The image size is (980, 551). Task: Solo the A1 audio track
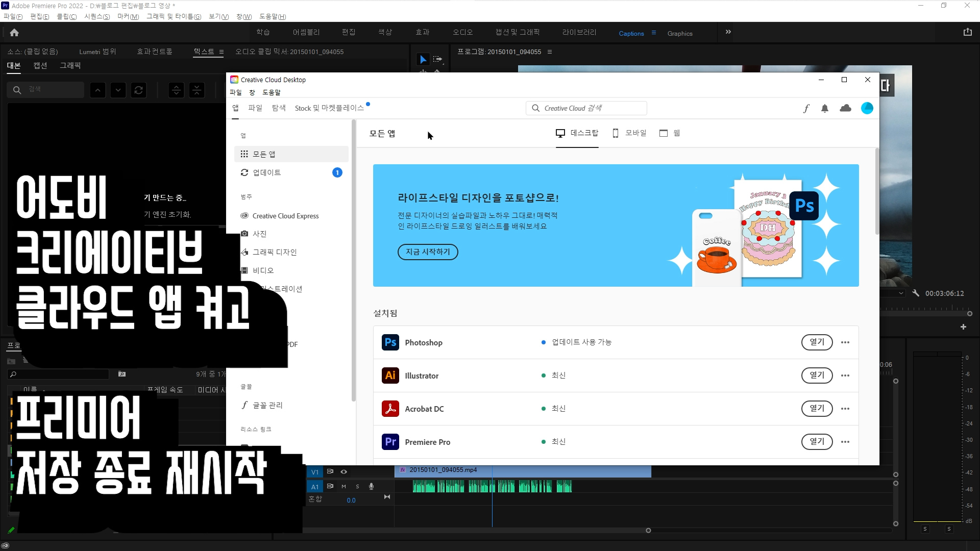click(357, 487)
